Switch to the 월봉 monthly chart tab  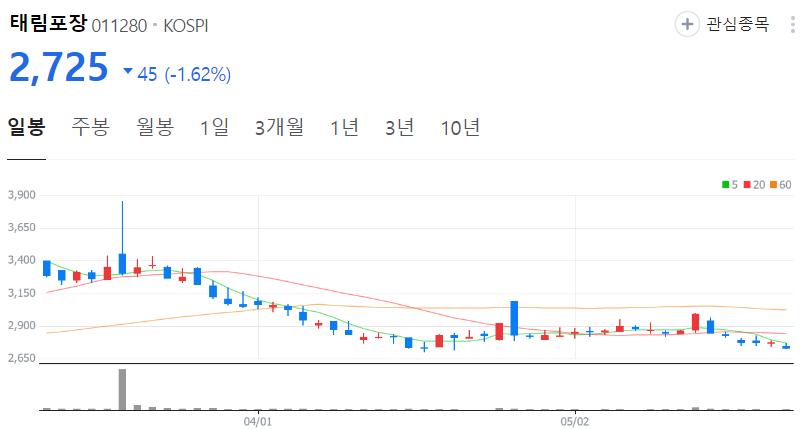pyautogui.click(x=155, y=127)
